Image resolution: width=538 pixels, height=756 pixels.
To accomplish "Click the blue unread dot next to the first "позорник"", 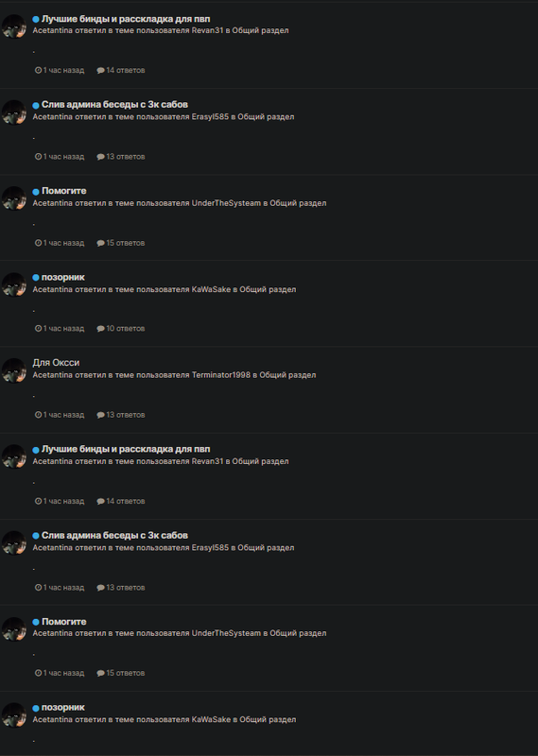I will [36, 278].
